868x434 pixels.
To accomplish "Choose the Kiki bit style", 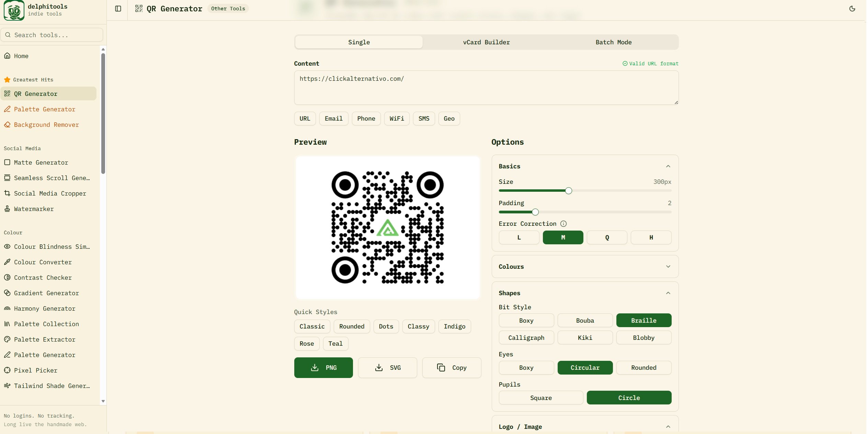I will (585, 337).
